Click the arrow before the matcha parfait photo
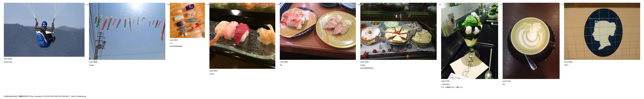 pyautogui.click(x=439, y=5)
